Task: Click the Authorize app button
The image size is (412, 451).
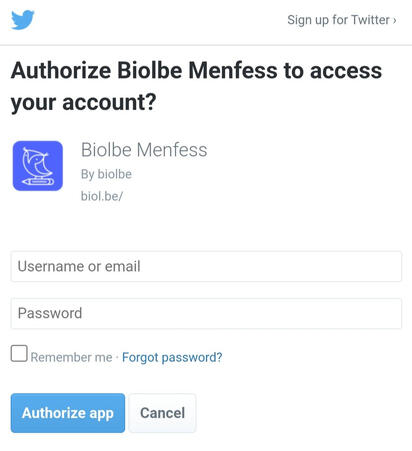Action: [68, 413]
